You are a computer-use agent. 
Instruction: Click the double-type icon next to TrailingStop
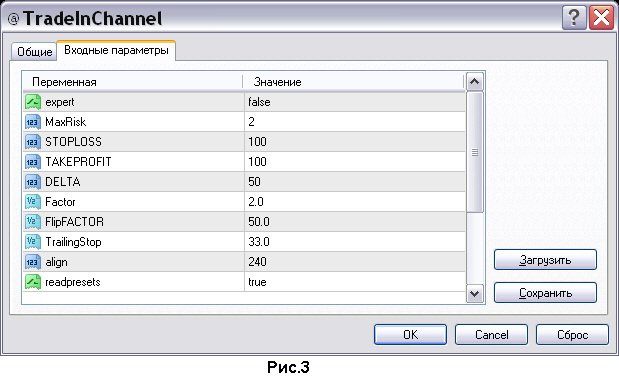33,242
